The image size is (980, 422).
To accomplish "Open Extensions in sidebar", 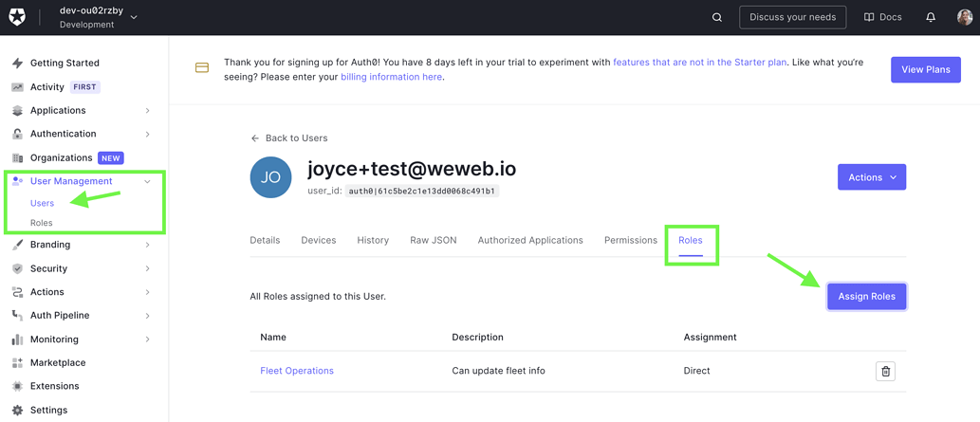I will click(54, 386).
